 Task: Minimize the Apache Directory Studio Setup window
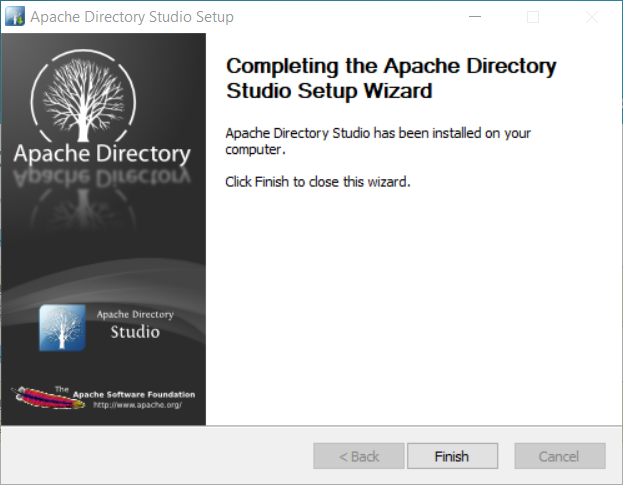475,17
